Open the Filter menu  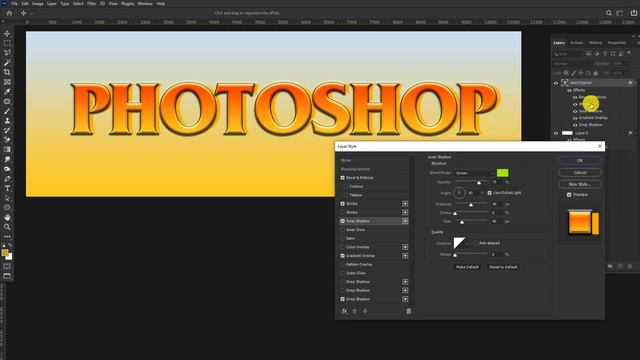coord(91,4)
